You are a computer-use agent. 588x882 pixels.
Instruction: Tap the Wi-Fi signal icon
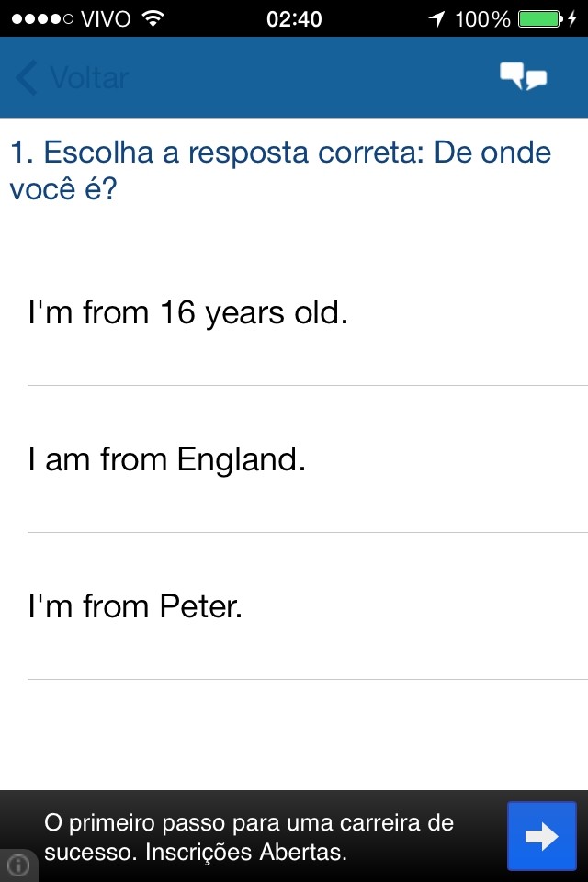[153, 18]
